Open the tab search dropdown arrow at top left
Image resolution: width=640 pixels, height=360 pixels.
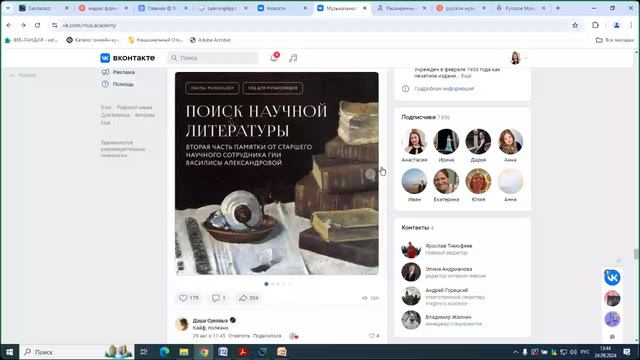pos(8,8)
